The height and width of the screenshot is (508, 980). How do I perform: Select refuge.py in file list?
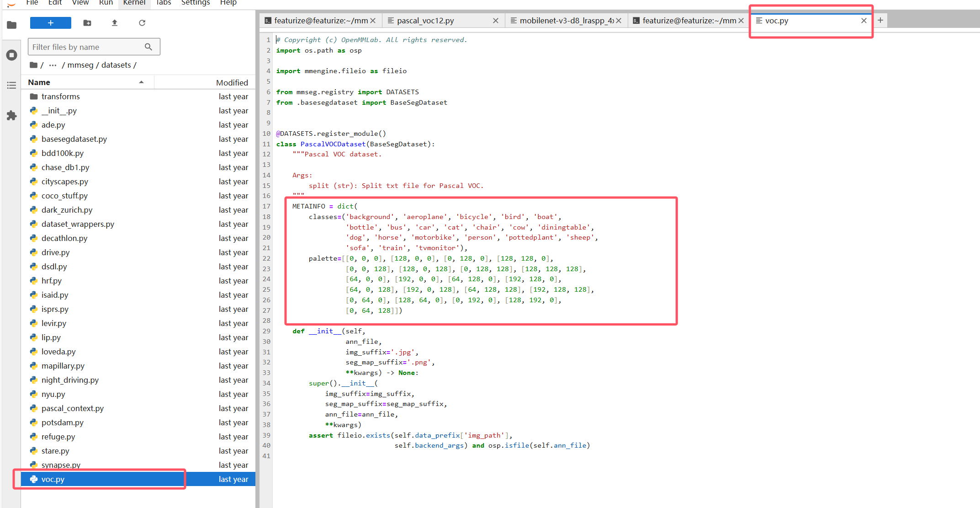[x=138, y=437]
